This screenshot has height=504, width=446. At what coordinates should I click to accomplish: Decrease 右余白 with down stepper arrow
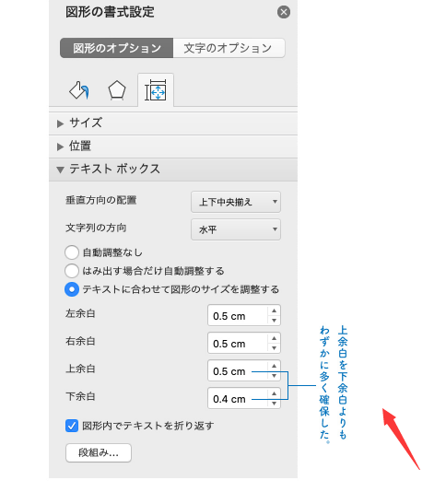click(274, 347)
